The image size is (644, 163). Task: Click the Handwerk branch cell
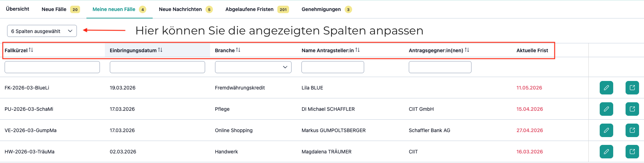[x=226, y=152]
